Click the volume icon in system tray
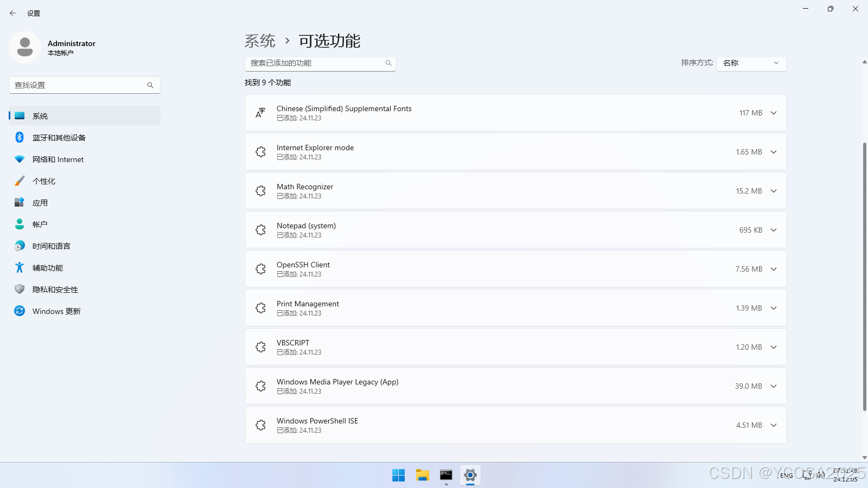 point(820,475)
